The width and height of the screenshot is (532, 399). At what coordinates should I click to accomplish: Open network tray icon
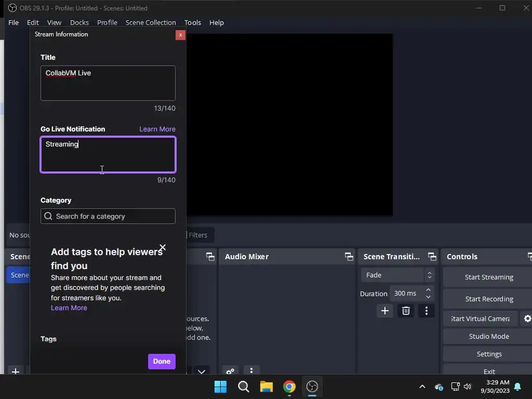click(455, 387)
